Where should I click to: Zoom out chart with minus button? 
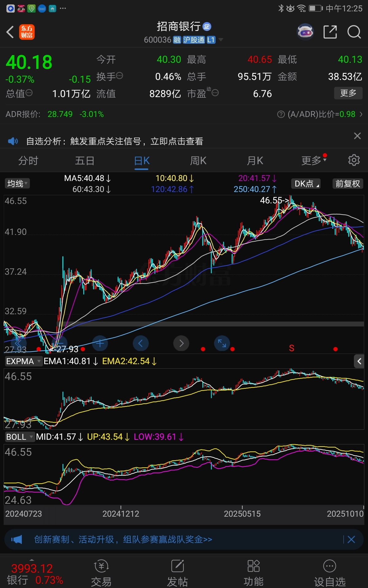(59, 343)
